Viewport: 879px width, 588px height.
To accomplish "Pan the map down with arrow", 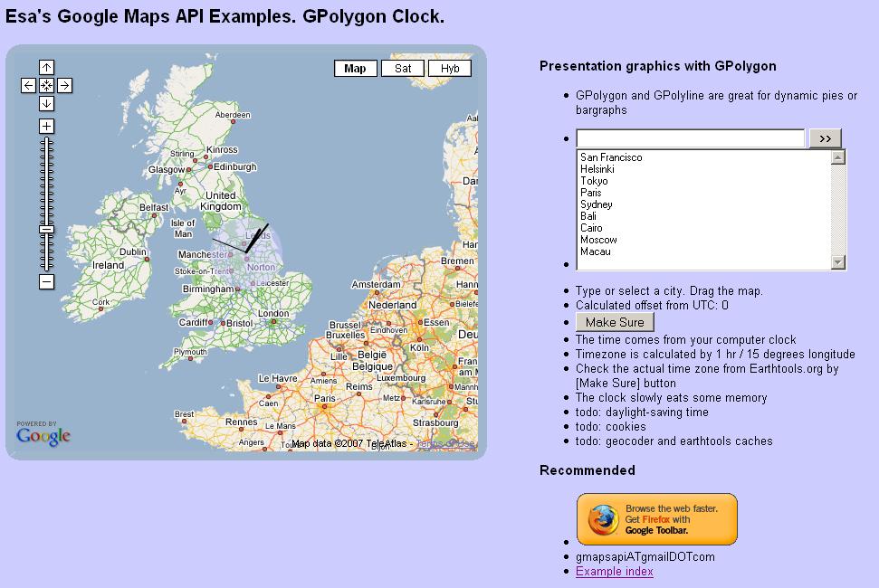I will [x=46, y=104].
